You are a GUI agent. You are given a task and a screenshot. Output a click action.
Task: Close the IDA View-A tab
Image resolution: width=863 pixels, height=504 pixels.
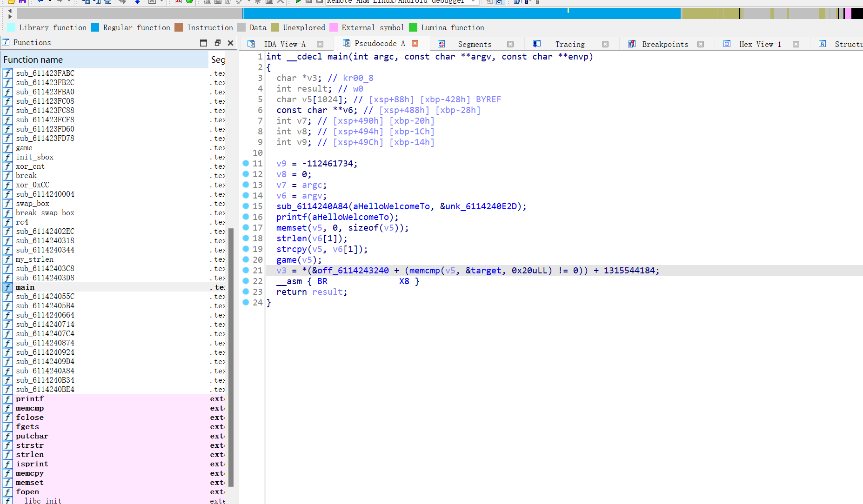click(x=320, y=44)
